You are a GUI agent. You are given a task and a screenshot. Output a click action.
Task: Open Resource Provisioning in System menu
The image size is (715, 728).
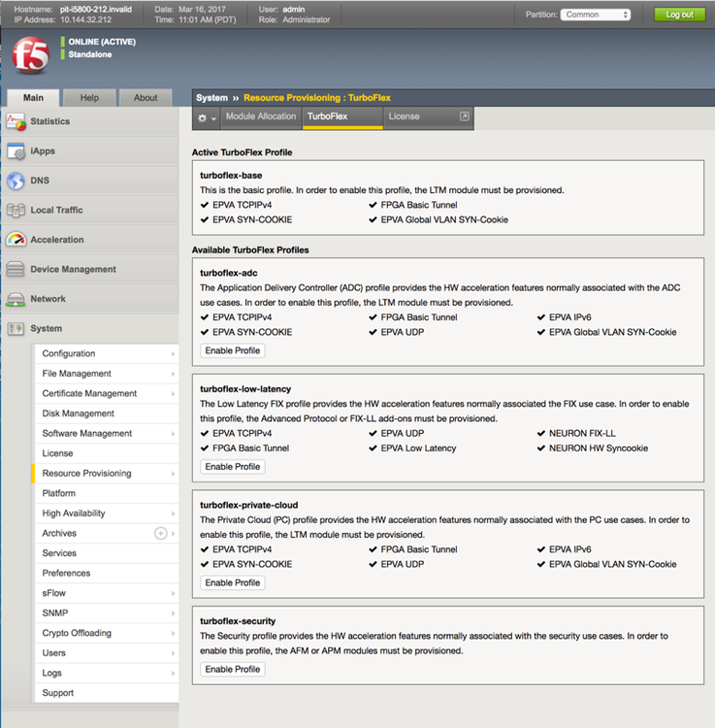click(x=86, y=474)
